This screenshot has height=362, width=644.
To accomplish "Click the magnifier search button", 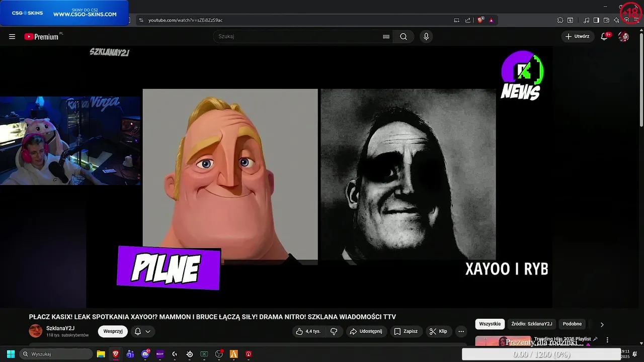I will (404, 37).
